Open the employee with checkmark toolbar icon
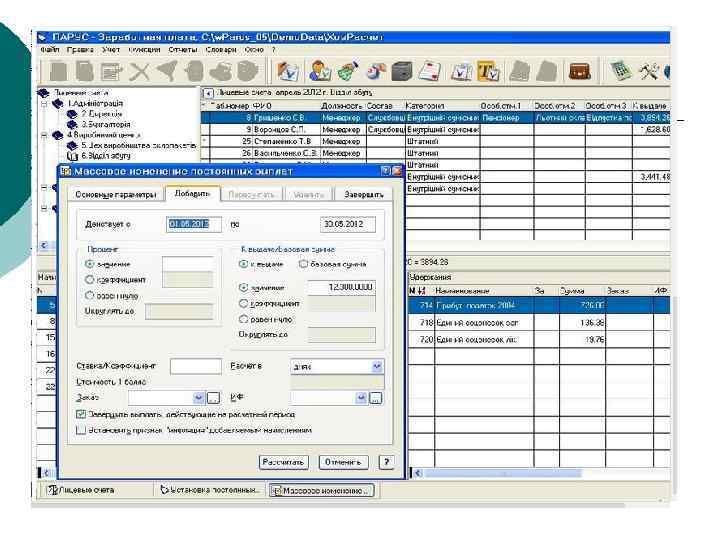 click(319, 71)
